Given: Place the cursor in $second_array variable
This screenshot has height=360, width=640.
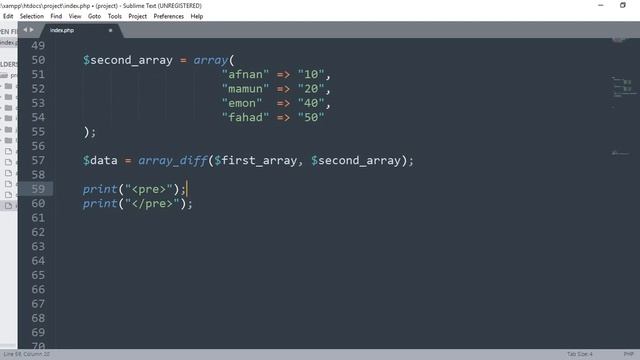Looking at the screenshot, I should (x=128, y=60).
